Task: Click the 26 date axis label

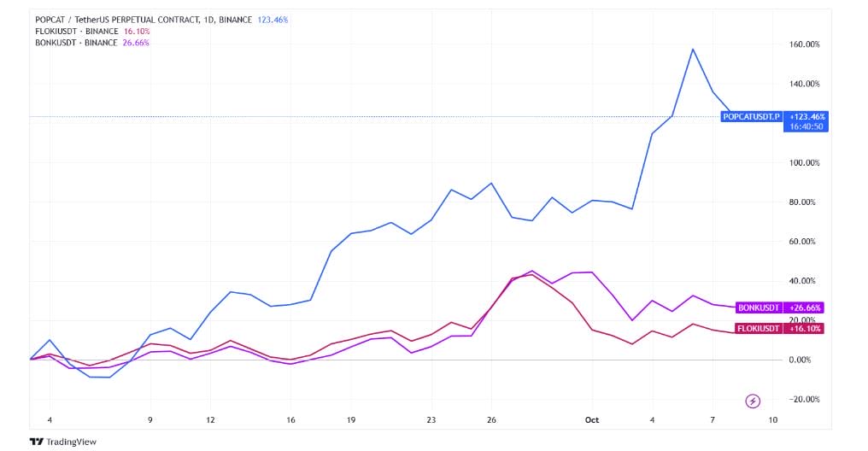Action: pos(491,420)
